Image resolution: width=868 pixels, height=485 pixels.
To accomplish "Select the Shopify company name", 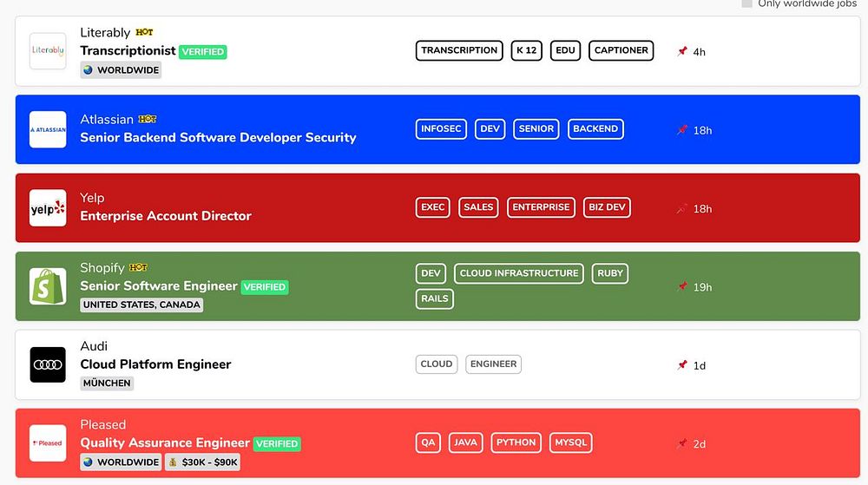I will point(102,268).
